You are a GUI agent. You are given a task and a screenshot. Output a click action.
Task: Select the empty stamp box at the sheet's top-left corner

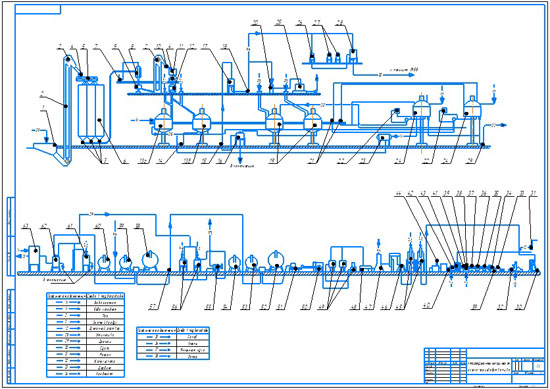(38, 9)
